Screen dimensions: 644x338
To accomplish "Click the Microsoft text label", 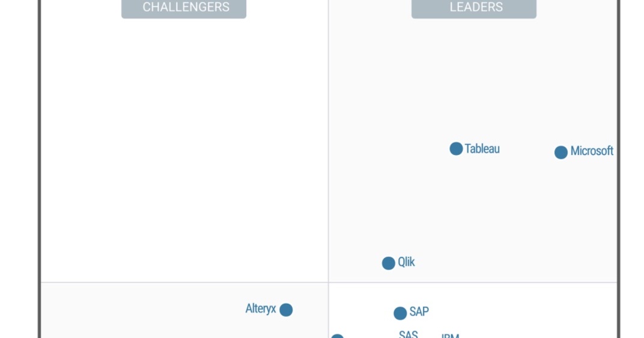I will pos(592,151).
